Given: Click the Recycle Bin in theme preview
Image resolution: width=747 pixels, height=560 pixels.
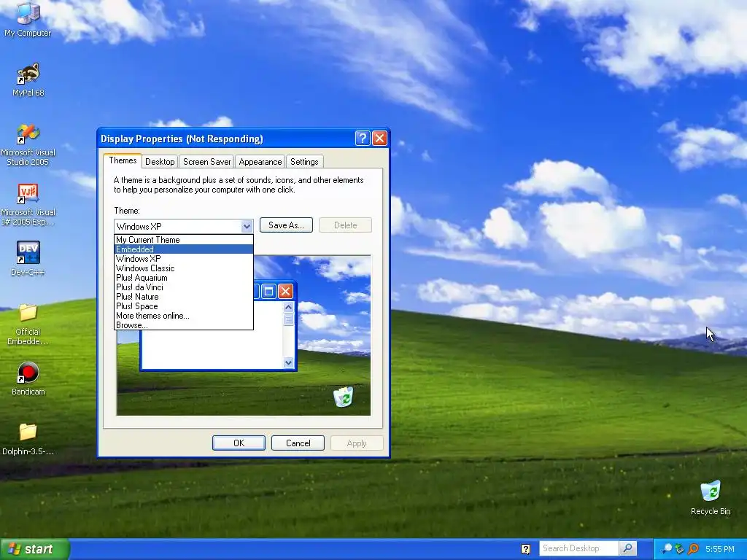Looking at the screenshot, I should pyautogui.click(x=343, y=397).
